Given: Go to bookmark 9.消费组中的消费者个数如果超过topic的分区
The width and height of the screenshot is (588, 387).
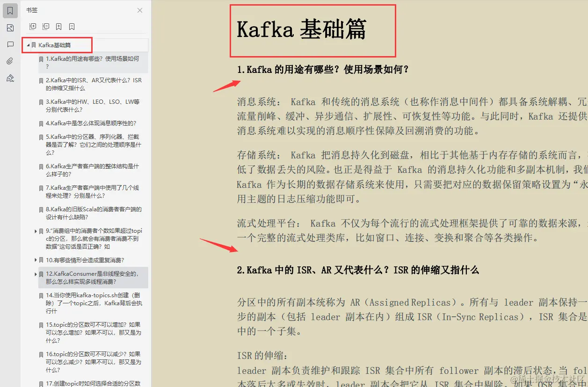Looking at the screenshot, I should [x=94, y=238].
